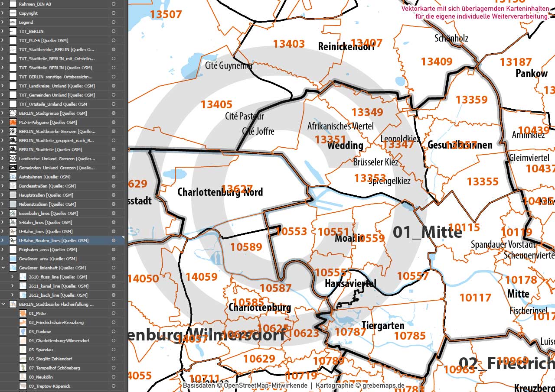The image size is (555, 392).
Task: Click the S-Bahn_lines layer thumbnail
Action: click(x=13, y=223)
